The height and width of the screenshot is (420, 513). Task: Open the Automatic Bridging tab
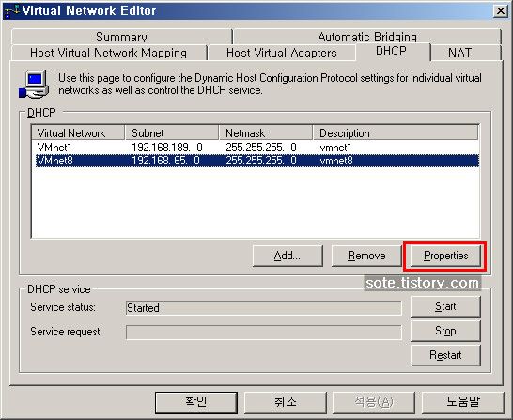tap(367, 37)
